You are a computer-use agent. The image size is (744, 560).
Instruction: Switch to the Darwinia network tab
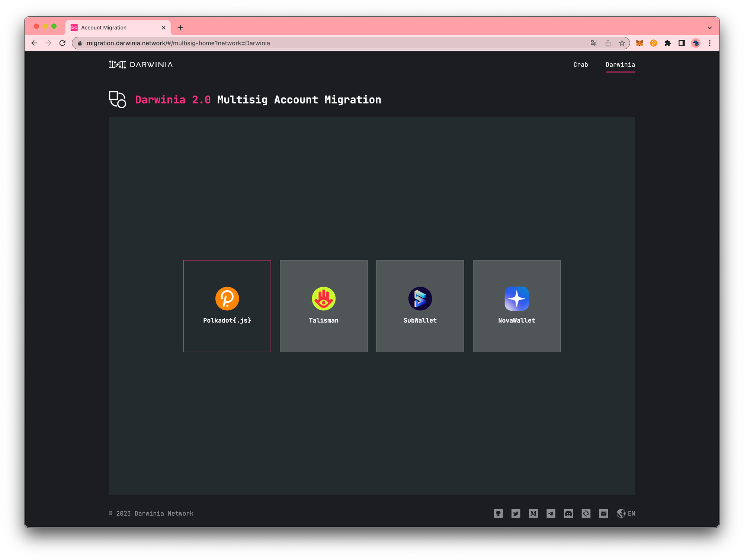click(x=620, y=65)
